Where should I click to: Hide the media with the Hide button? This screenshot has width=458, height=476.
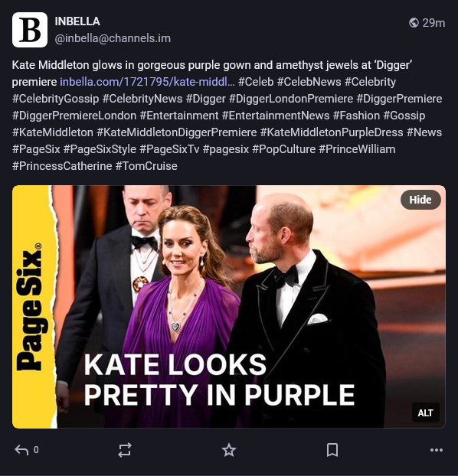(420, 200)
